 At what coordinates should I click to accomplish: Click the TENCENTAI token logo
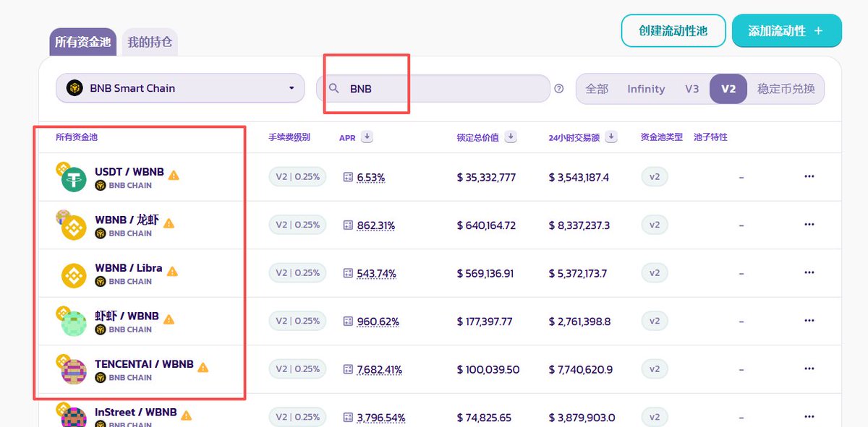[74, 371]
